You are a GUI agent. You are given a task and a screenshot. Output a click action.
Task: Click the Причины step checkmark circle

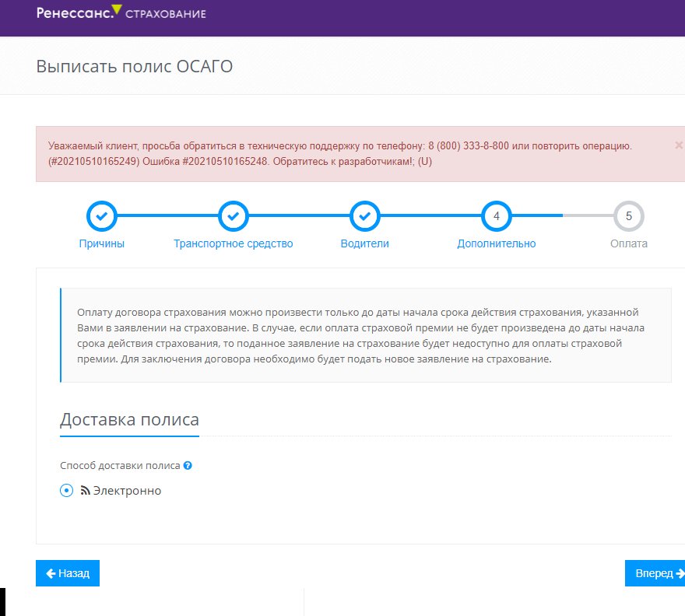pyautogui.click(x=102, y=215)
